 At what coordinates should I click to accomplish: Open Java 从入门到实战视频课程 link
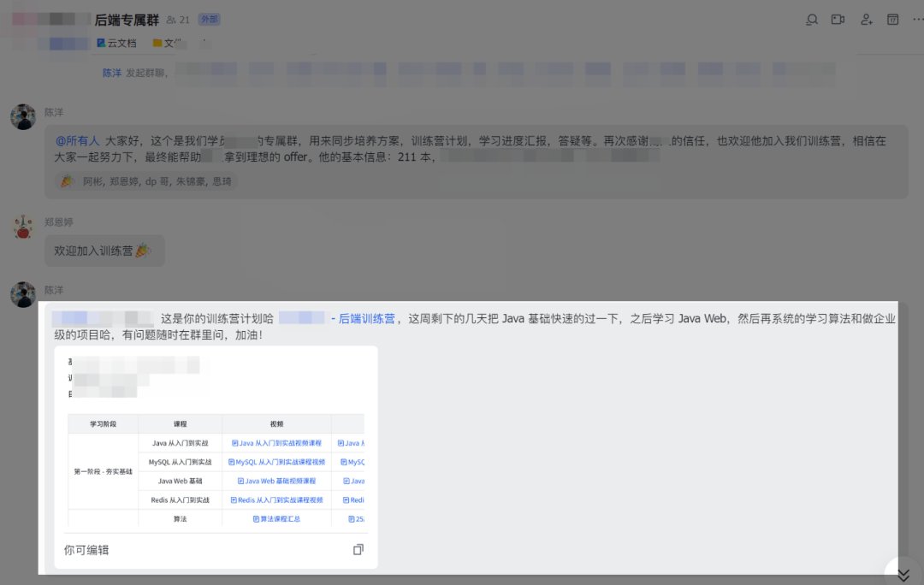[277, 443]
